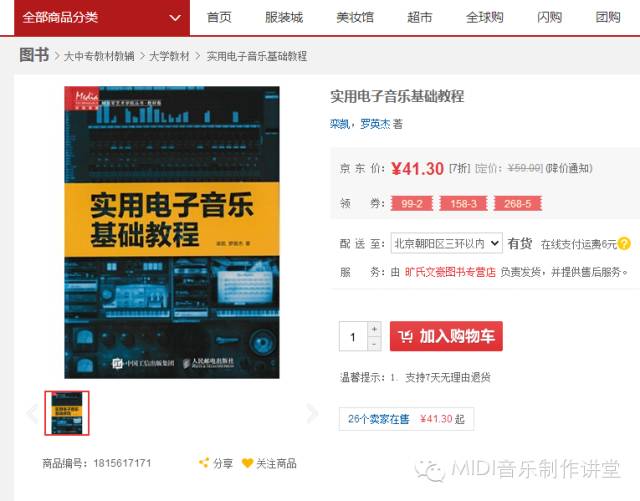Show previous thumbnail with left arrow
Screen dimensions: 640x501
tap(31, 413)
